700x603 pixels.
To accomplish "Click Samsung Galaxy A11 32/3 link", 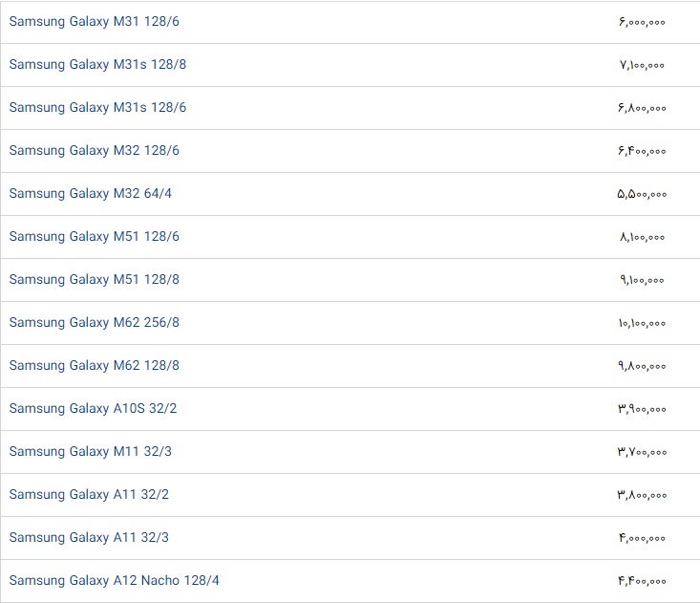I will (89, 537).
